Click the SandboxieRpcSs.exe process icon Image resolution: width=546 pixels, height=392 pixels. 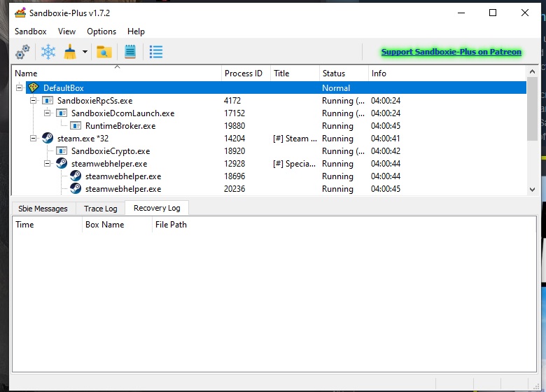coord(48,101)
